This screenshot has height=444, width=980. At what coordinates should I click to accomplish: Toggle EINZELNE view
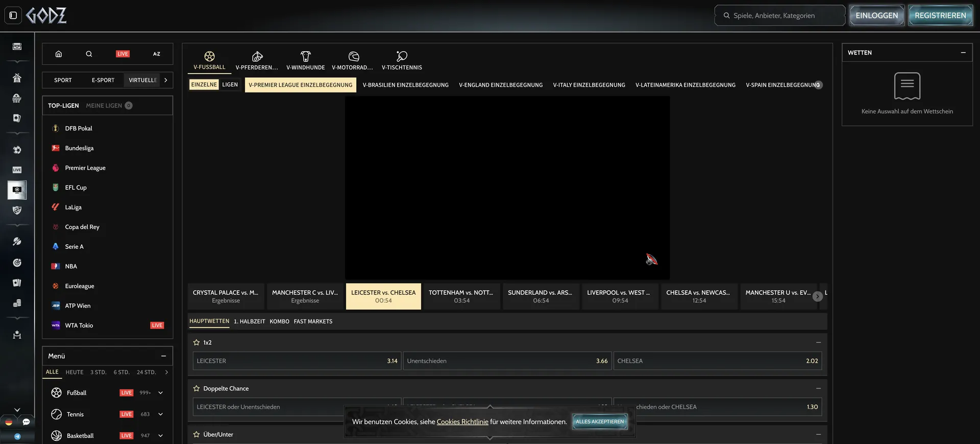[204, 85]
